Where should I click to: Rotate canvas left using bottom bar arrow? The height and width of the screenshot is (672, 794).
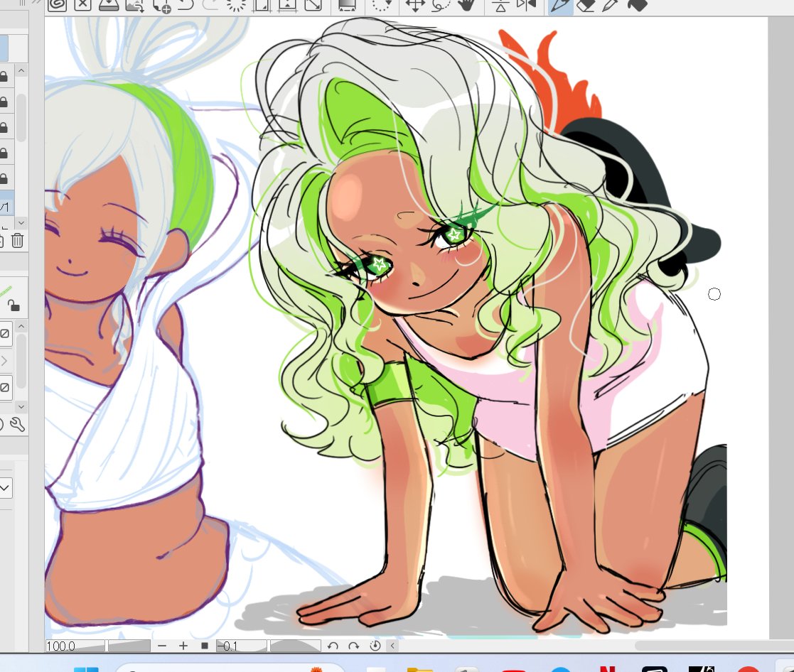point(333,646)
